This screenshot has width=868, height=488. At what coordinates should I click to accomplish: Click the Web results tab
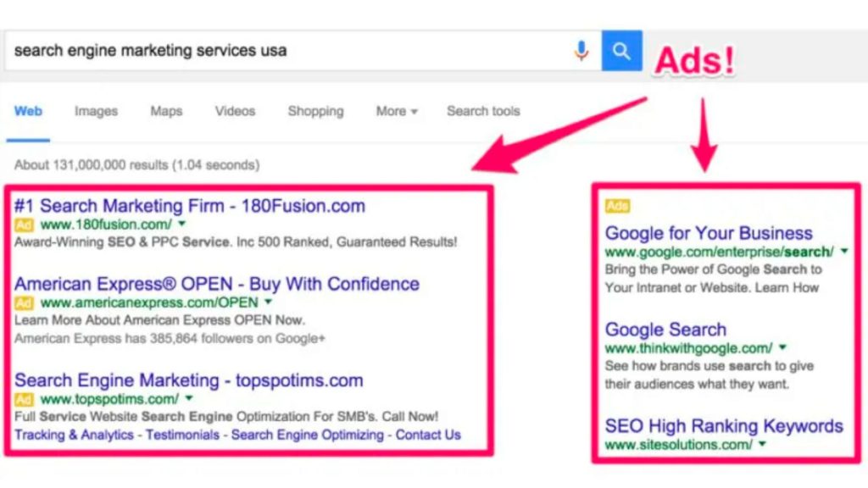click(28, 111)
